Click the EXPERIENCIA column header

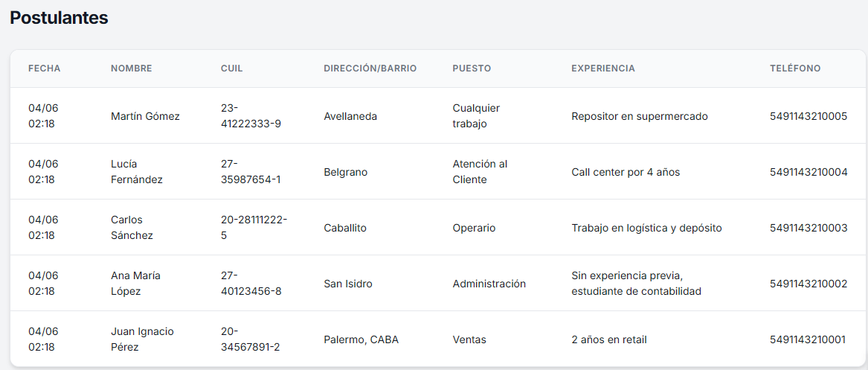602,68
